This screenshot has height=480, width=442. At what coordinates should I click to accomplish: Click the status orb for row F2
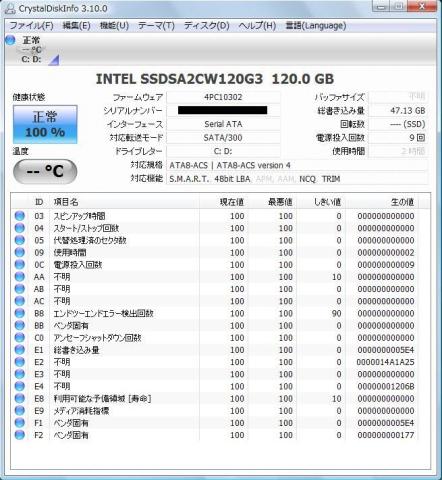20,435
